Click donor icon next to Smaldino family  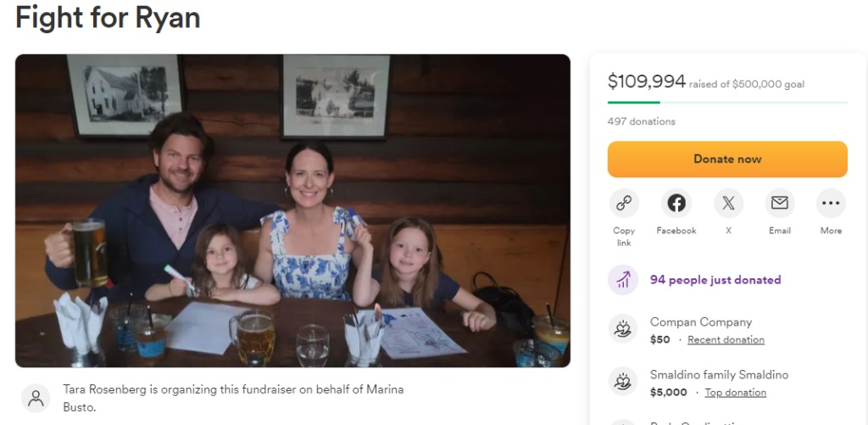tap(623, 382)
